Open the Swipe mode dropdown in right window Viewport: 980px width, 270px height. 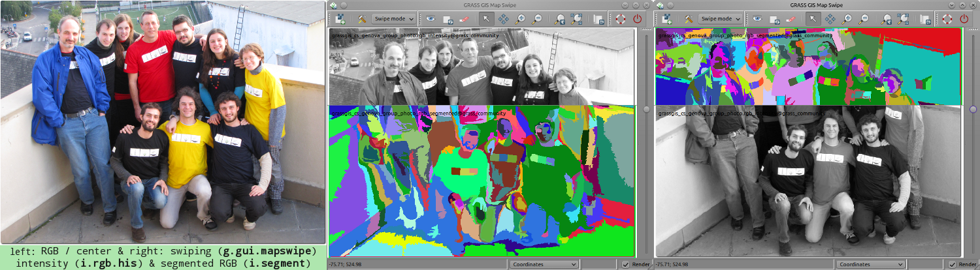[721, 19]
